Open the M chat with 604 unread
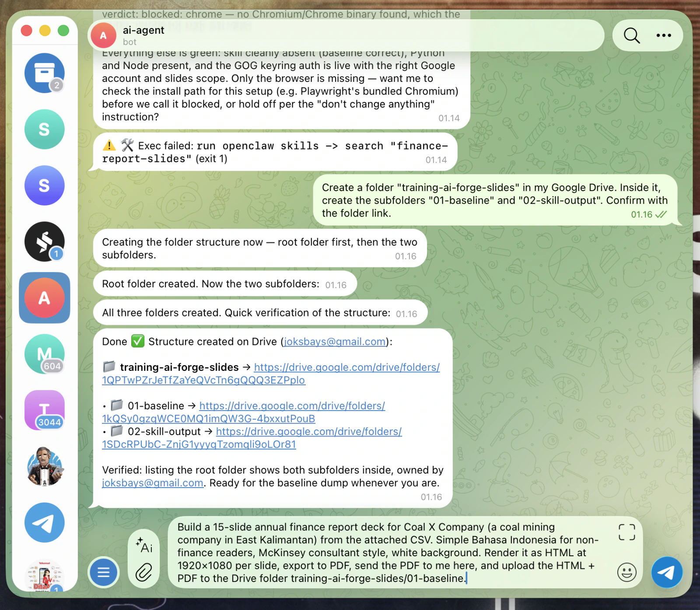 (x=44, y=354)
